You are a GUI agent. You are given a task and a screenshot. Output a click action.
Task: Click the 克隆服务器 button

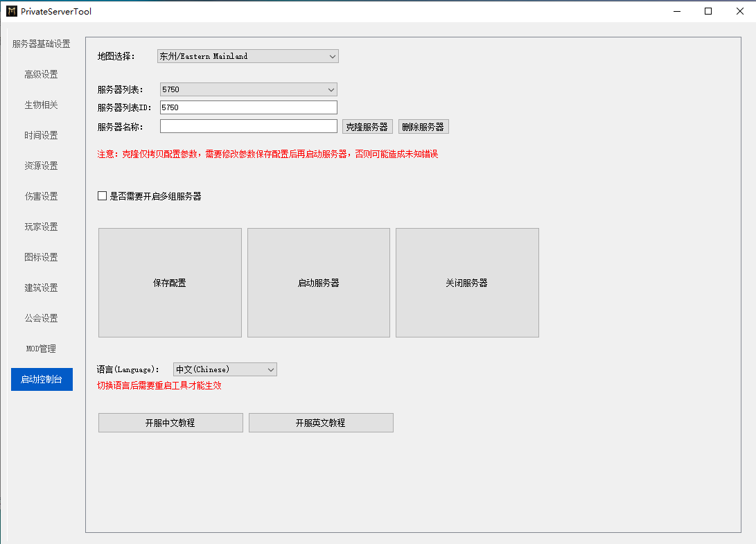coord(367,127)
